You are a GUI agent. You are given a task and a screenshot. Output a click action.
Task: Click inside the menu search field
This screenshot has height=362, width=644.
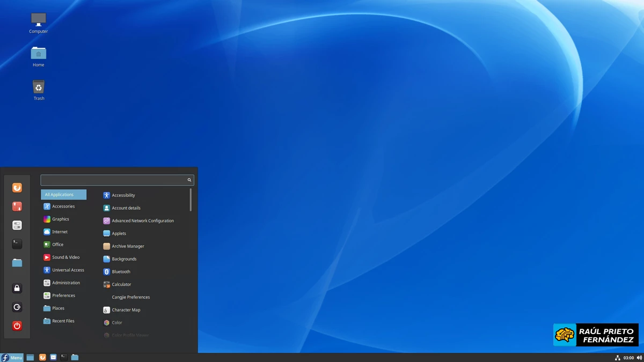tap(113, 180)
